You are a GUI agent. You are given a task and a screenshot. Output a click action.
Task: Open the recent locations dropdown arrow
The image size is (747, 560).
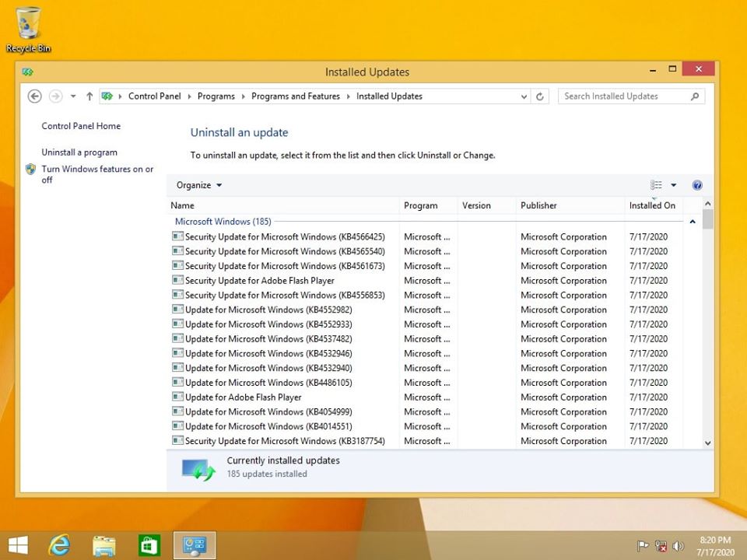coord(73,96)
